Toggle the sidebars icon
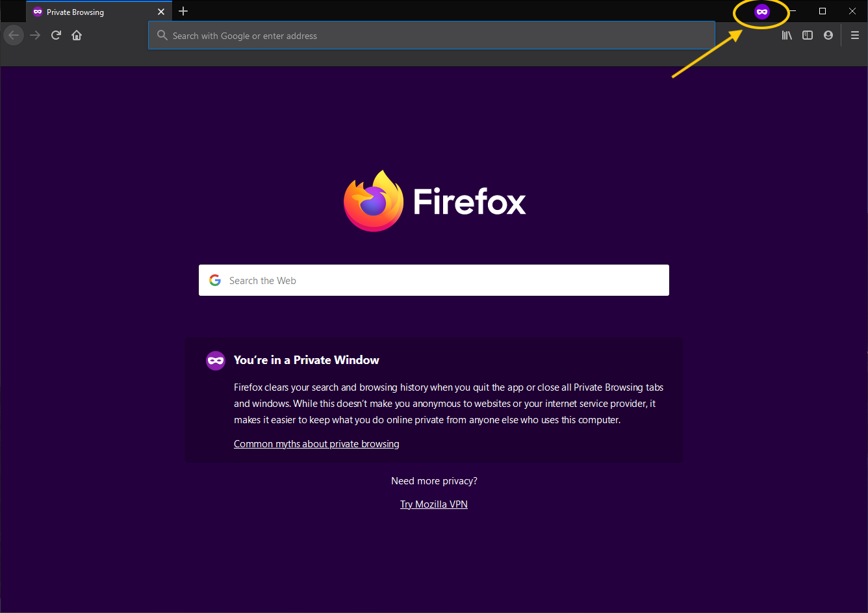 coord(808,36)
